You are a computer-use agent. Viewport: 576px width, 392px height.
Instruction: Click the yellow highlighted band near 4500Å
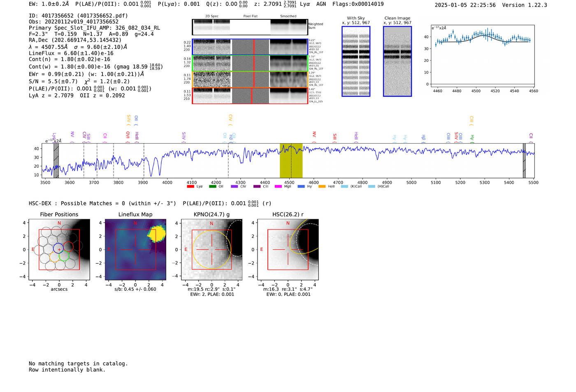coord(291,161)
